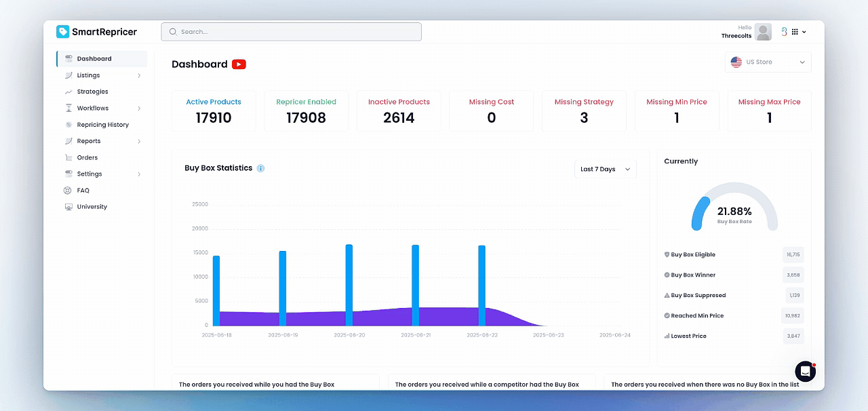Click the FAQ lifebuoy icon
Viewport: 868px width, 411px height.
coord(68,191)
